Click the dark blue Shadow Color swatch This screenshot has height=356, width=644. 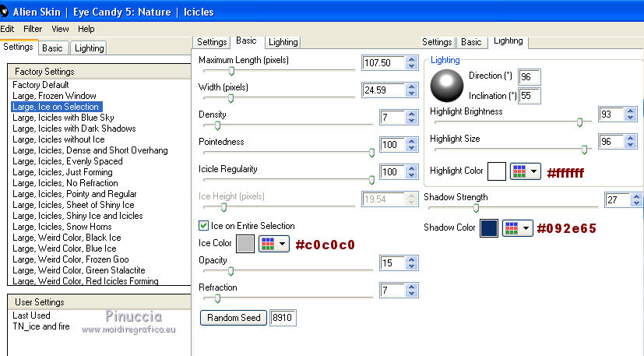[x=489, y=228]
